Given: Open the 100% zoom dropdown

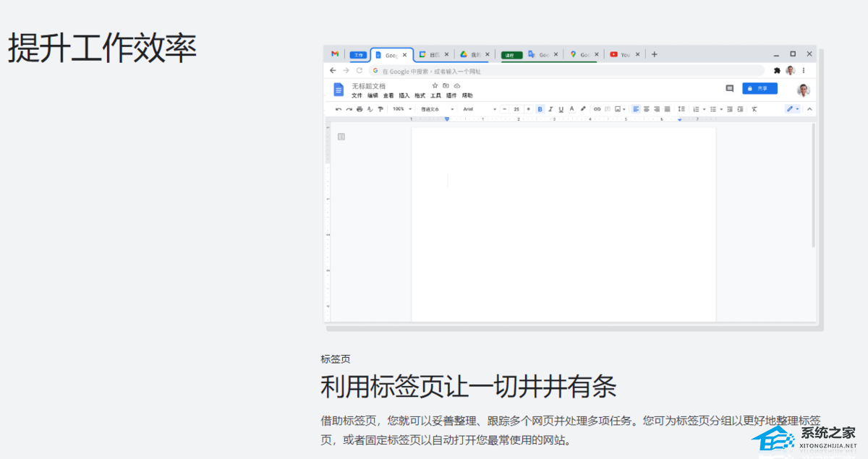Looking at the screenshot, I should click(401, 109).
